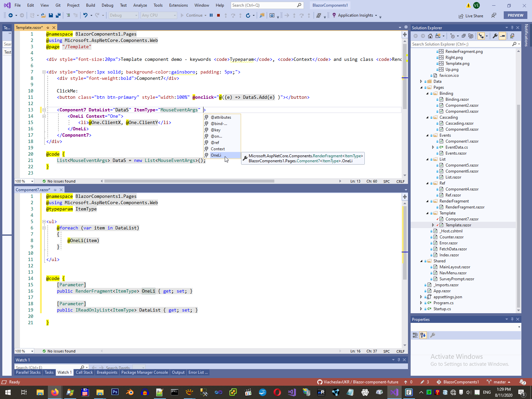Screen dimensions: 532x399
Task: Collapse the Pages folder in tree
Action: click(421, 87)
